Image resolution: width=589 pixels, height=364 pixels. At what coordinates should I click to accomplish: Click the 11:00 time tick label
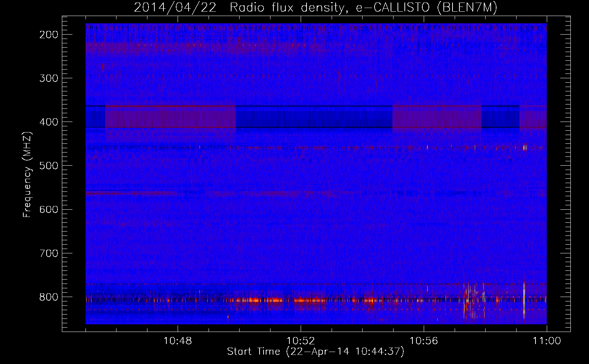547,341
